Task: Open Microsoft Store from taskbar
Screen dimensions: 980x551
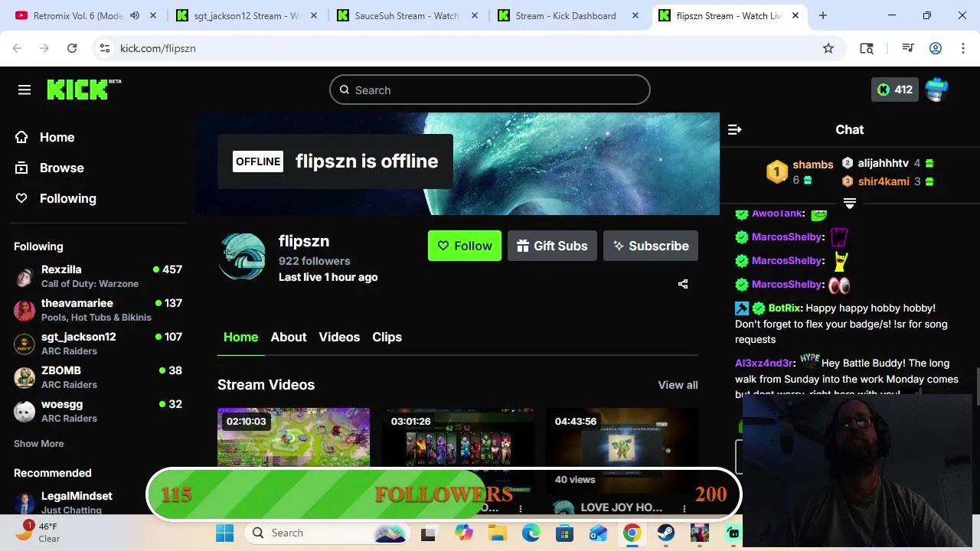Action: point(565,533)
